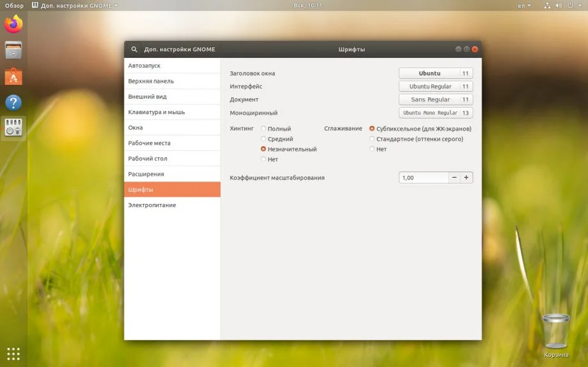Increase scaling factor with plus button
This screenshot has height=367, width=588.
[x=466, y=178]
